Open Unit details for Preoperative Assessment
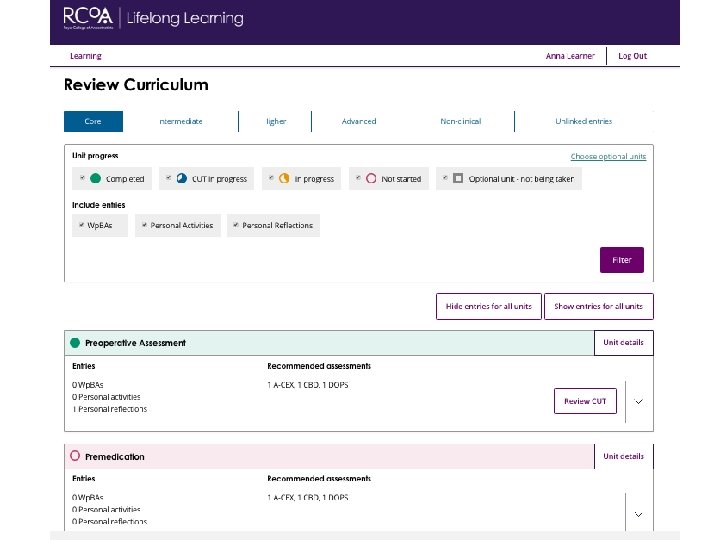 pyautogui.click(x=624, y=343)
